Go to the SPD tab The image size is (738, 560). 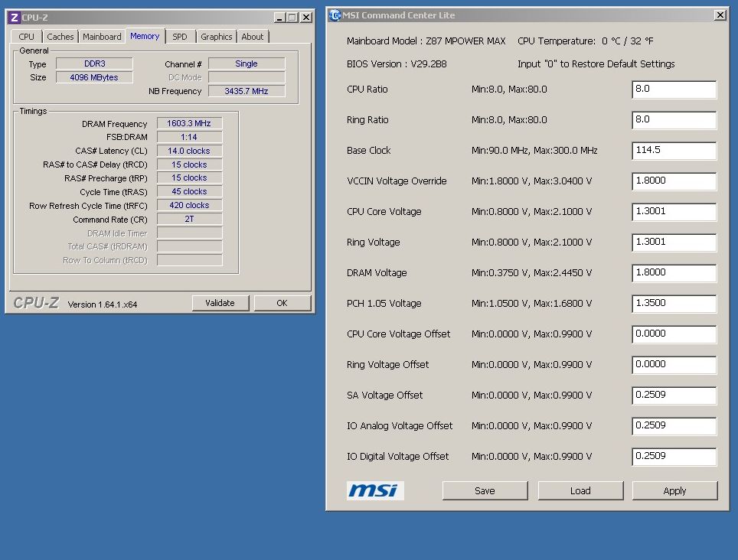[179, 37]
